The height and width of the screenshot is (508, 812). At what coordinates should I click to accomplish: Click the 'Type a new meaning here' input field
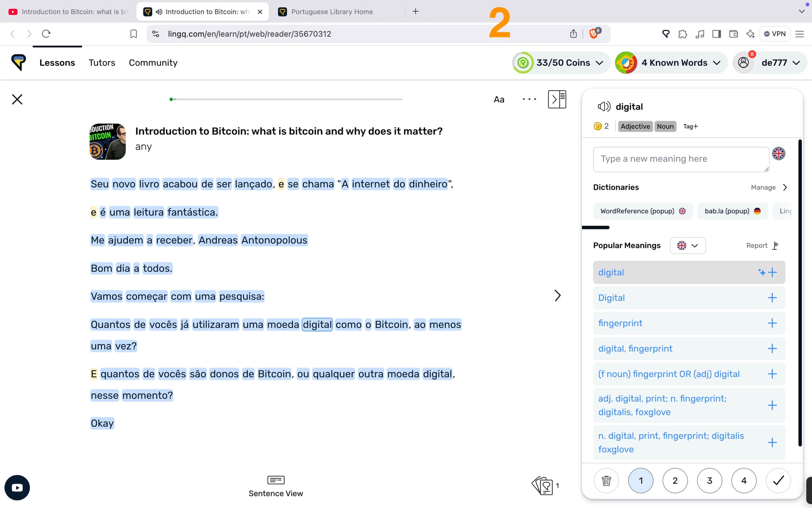(x=681, y=159)
